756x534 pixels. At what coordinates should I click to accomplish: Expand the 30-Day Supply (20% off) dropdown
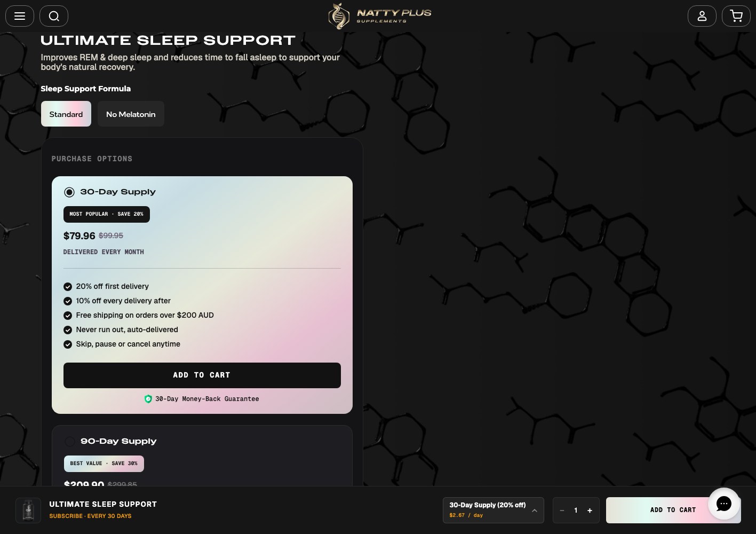coord(494,510)
